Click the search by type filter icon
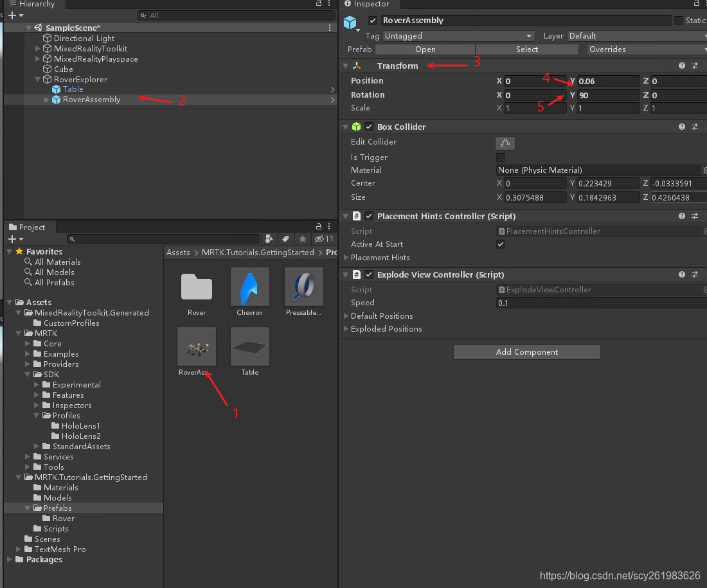 [x=269, y=239]
